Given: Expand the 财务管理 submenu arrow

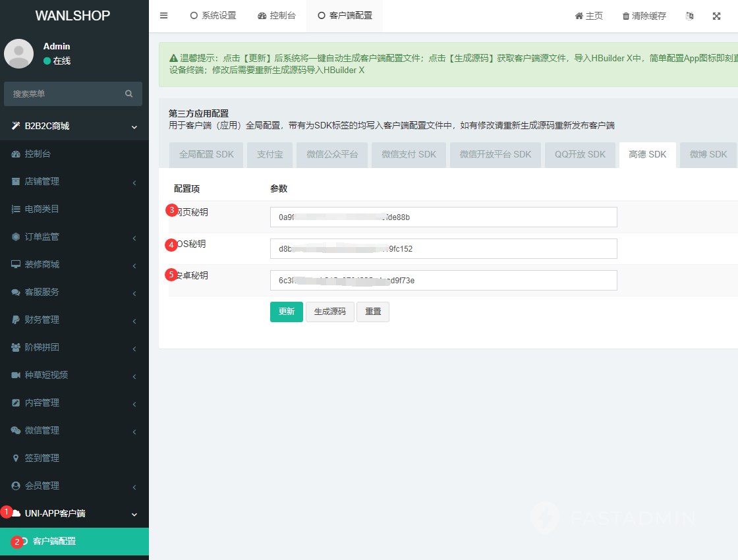Looking at the screenshot, I should tap(134, 321).
